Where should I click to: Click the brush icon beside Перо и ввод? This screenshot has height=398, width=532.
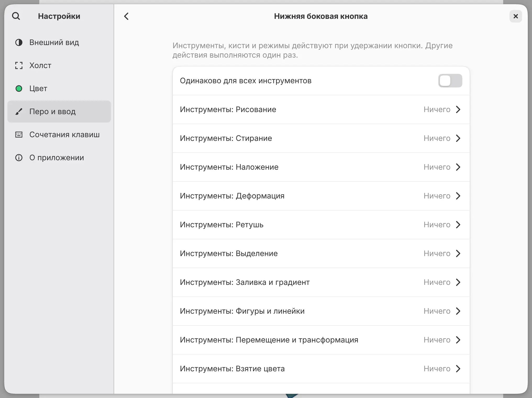click(19, 112)
